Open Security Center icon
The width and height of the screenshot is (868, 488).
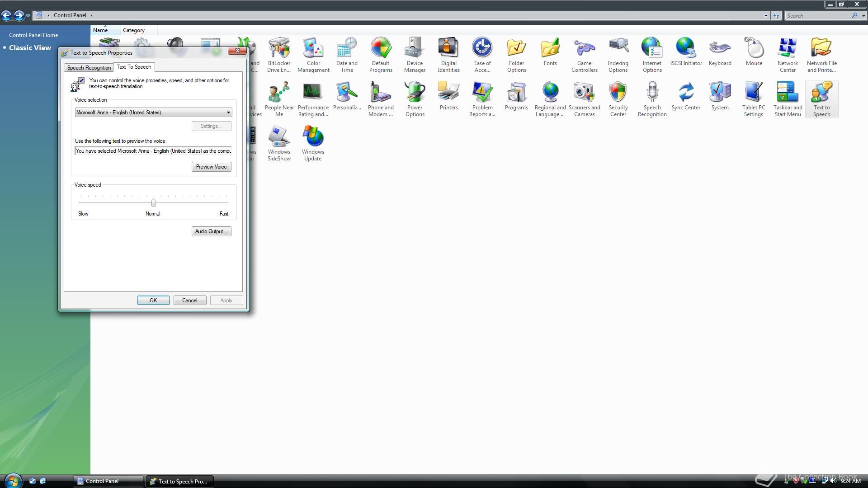coord(618,99)
